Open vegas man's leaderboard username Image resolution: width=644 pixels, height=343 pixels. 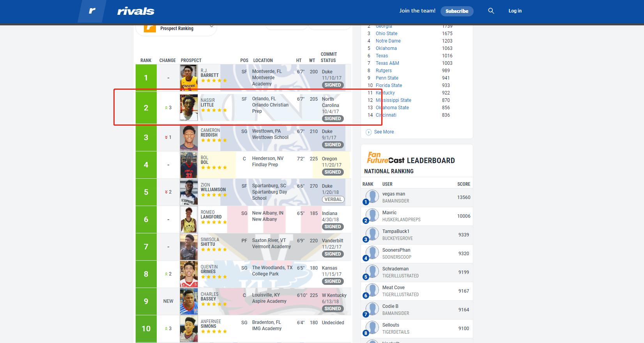[394, 194]
